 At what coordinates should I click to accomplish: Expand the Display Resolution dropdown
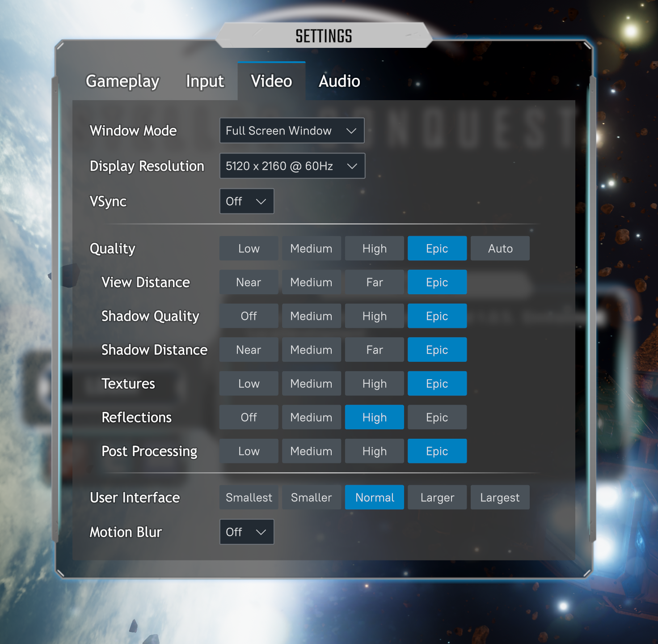pyautogui.click(x=292, y=166)
